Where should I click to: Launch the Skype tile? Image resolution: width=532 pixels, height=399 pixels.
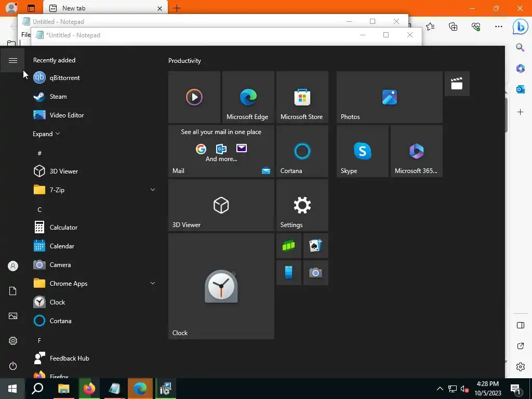tap(362, 151)
